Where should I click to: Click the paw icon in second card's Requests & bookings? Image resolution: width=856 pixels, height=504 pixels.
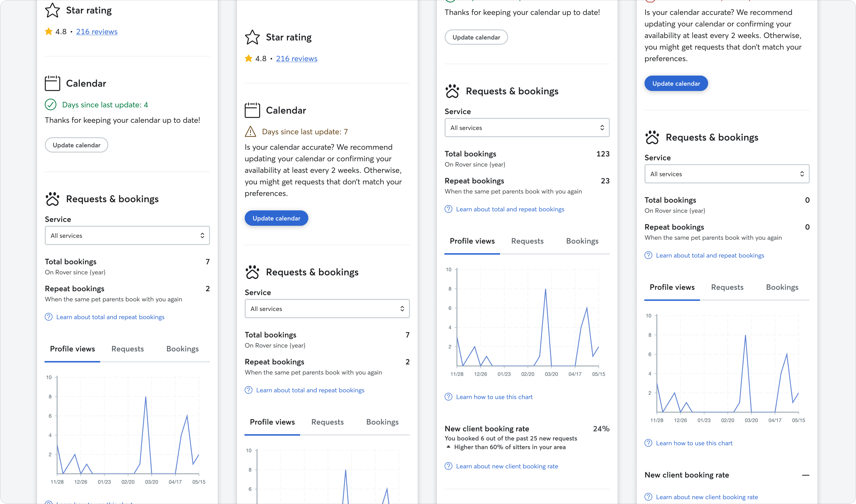tap(252, 272)
